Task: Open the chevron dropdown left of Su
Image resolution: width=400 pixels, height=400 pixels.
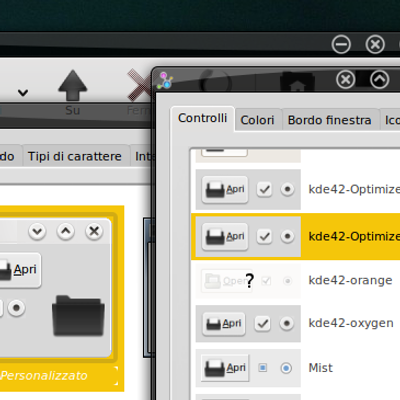Action: click(23, 93)
